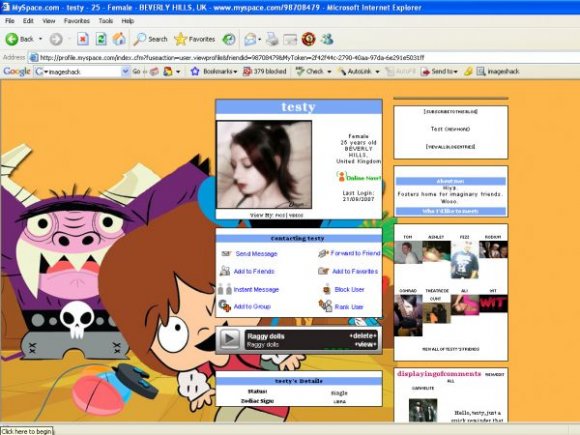Click the Mail envelope icon
580x435 pixels.
coord(250,39)
